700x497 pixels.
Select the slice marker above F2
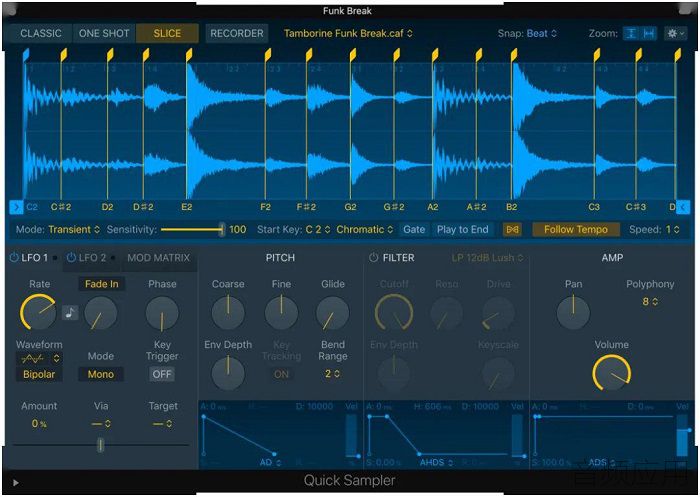pyautogui.click(x=267, y=55)
